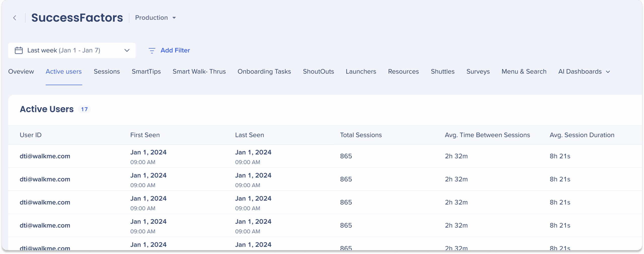Expand the Last week date range dropdown
Viewport: 644px width, 254px height.
127,50
